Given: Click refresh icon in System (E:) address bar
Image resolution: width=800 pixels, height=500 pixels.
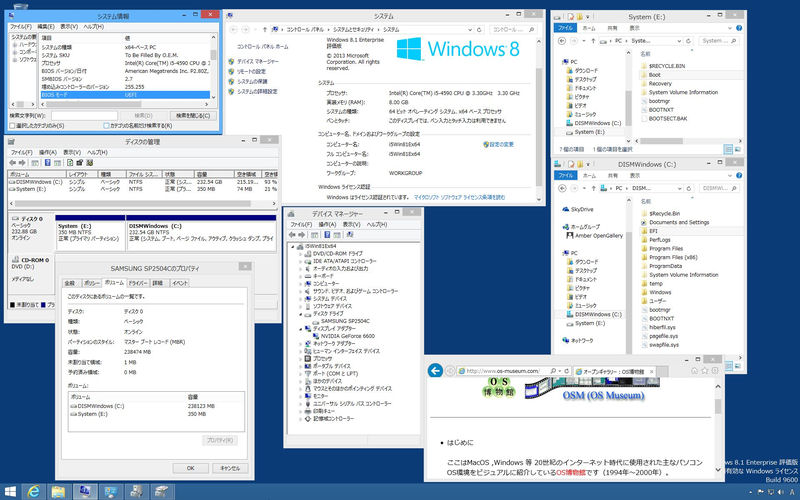Looking at the screenshot, I should coord(688,41).
